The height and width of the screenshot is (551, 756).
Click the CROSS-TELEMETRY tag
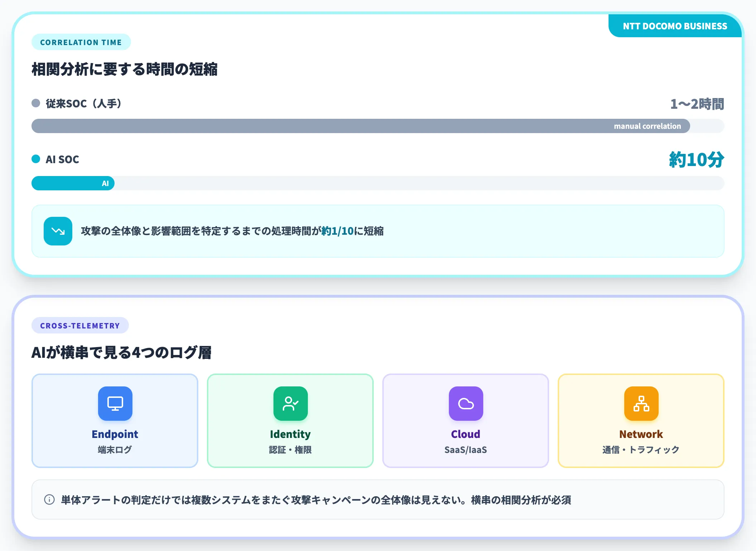(80, 326)
